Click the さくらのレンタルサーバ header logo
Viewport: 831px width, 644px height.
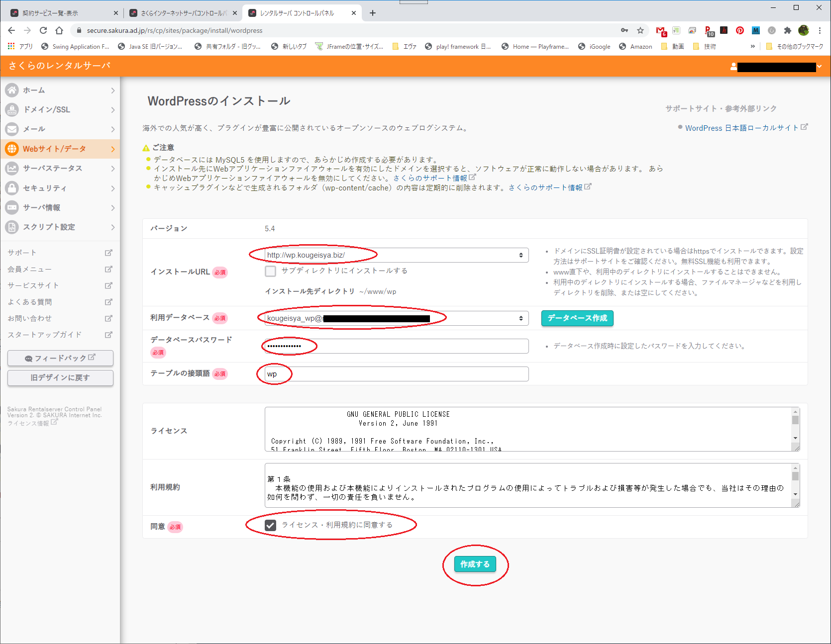(x=60, y=66)
